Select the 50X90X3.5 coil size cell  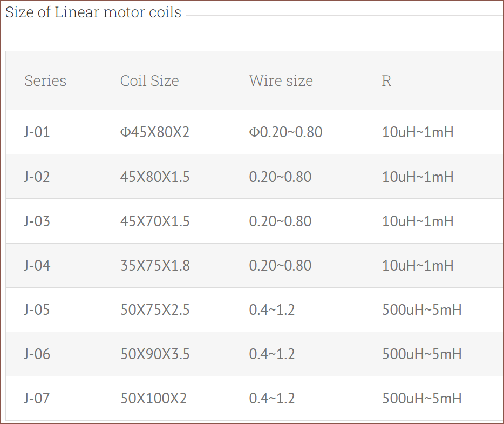pos(155,354)
